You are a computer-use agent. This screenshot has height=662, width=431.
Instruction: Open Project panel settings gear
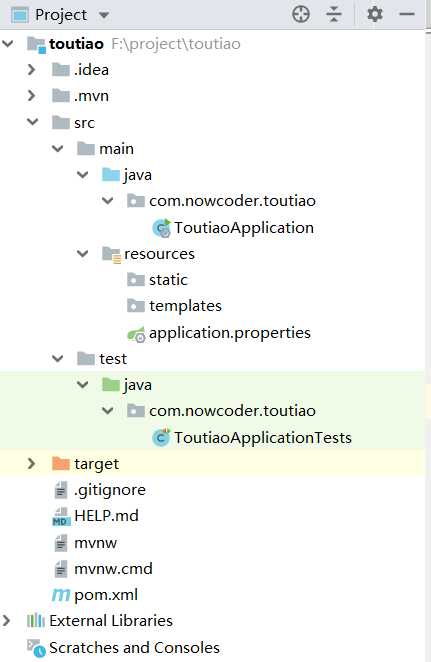pos(374,14)
